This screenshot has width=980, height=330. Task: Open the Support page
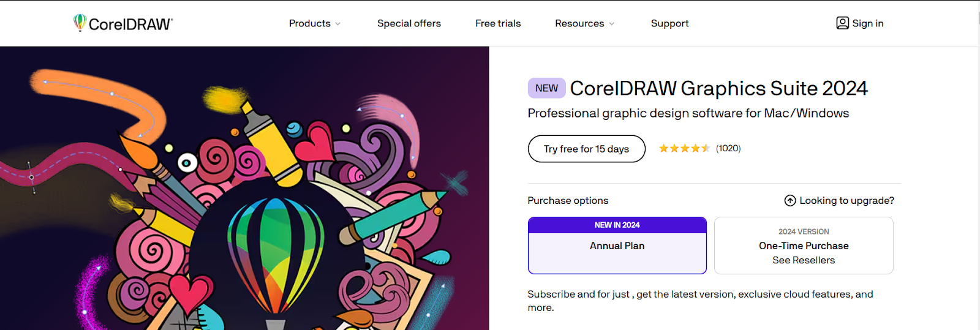point(669,23)
